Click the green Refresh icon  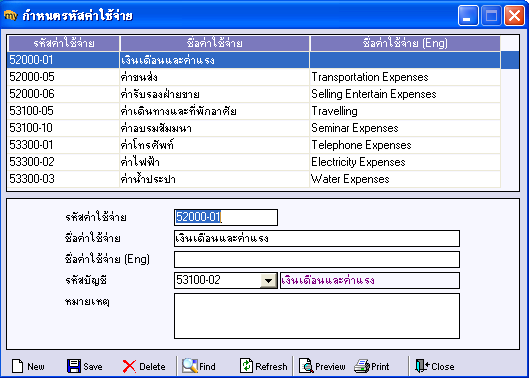246,366
